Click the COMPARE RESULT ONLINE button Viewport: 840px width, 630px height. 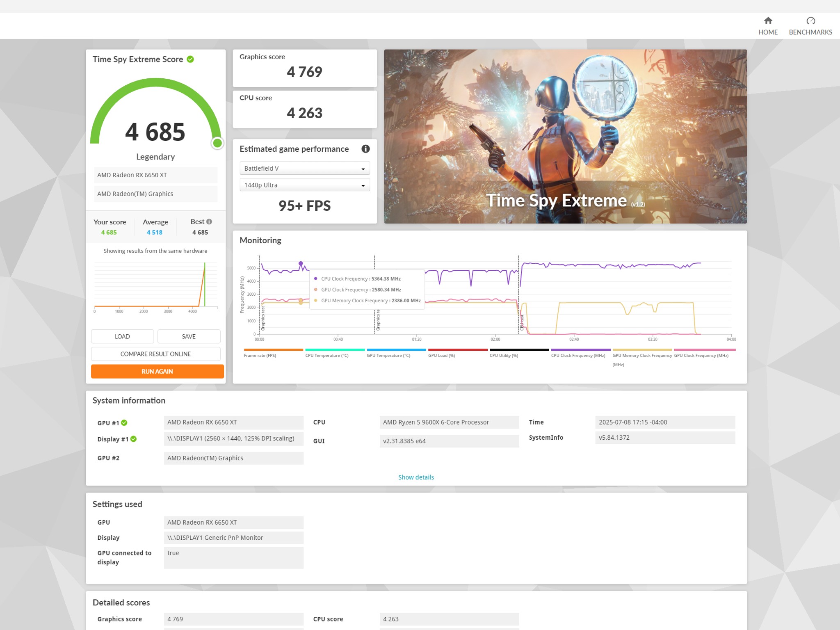[x=155, y=354]
